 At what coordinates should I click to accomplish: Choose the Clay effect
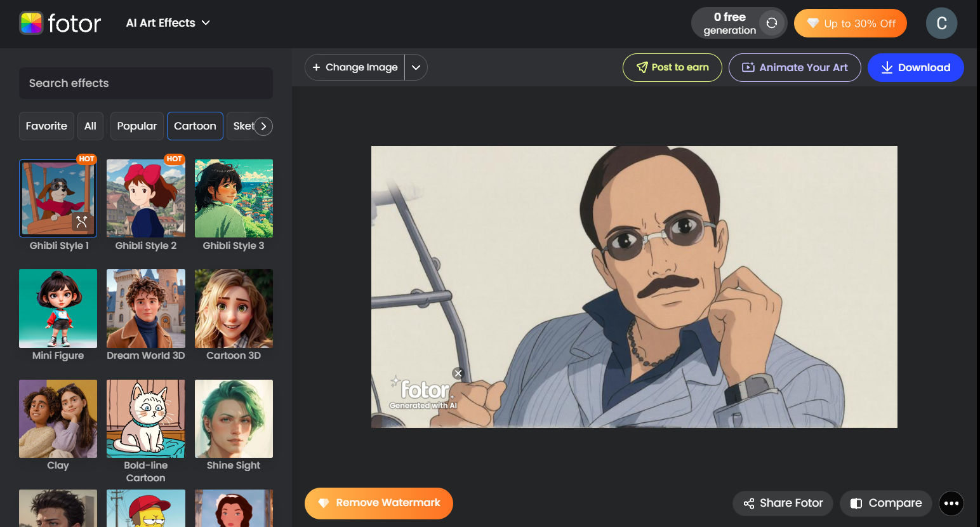pyautogui.click(x=58, y=418)
